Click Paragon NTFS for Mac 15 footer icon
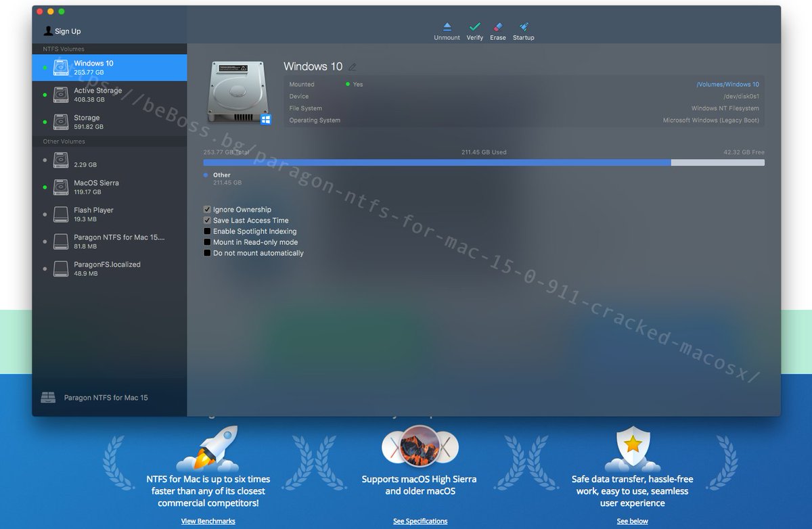The width and height of the screenshot is (812, 529). click(x=47, y=398)
